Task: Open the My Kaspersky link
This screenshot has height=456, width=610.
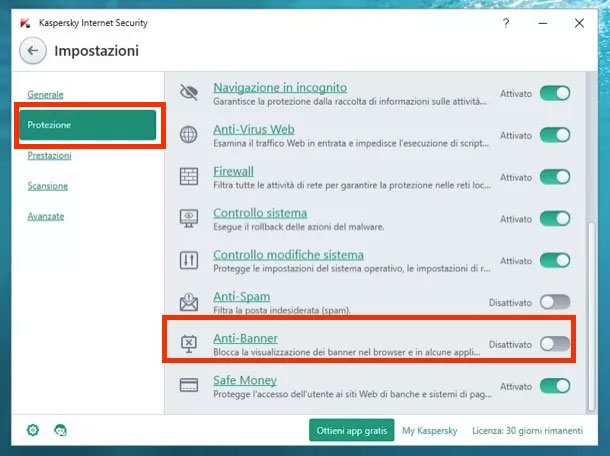Action: [429, 430]
